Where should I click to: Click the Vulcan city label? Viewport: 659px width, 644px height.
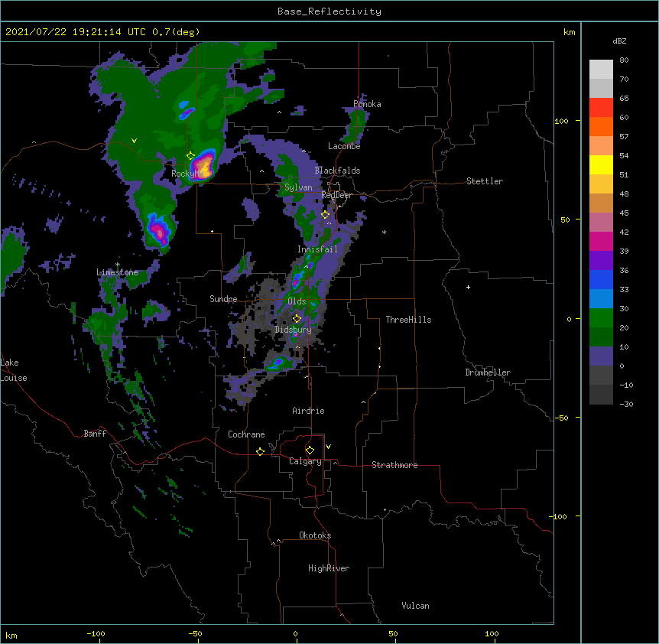tap(415, 606)
